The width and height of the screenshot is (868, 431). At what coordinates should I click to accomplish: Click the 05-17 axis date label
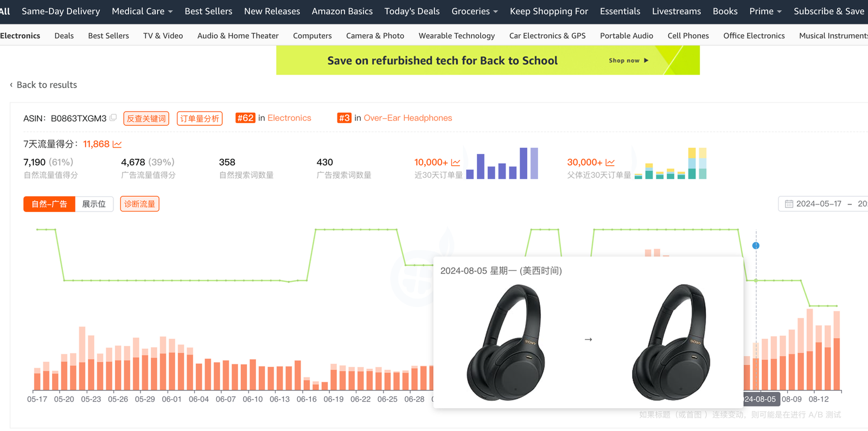pos(37,399)
